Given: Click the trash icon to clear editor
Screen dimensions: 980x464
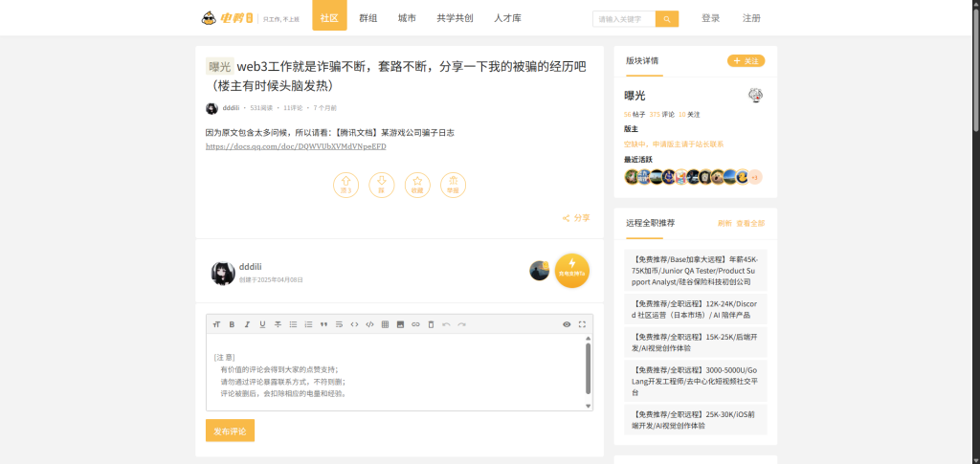Looking at the screenshot, I should 431,324.
